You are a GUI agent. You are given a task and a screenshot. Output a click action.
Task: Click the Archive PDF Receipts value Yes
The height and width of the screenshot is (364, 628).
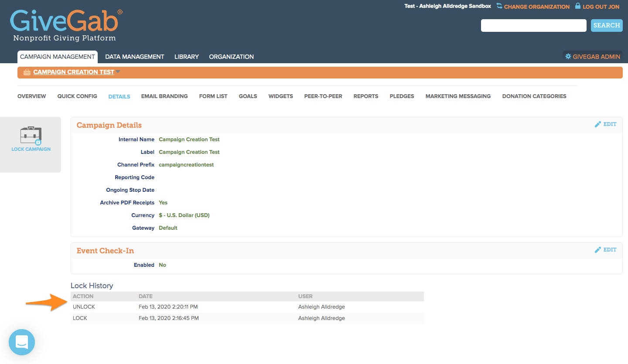coord(163,203)
